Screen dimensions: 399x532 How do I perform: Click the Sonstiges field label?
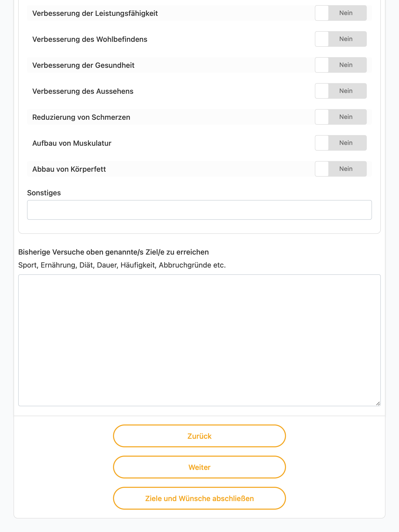[x=44, y=193]
